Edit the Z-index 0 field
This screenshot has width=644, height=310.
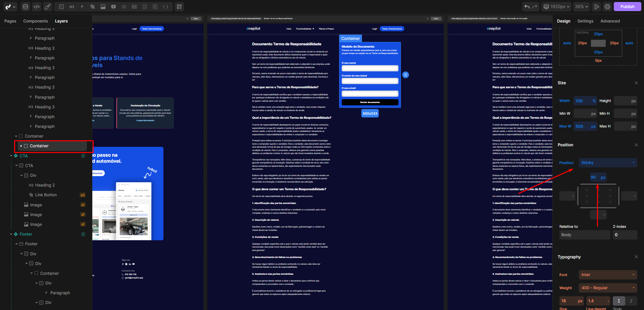pos(625,235)
